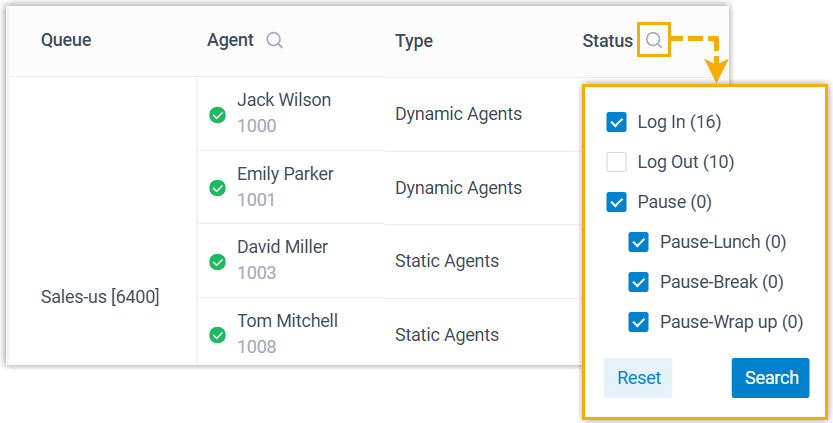Toggle the Pause-Lunch (0) checkbox
The width and height of the screenshot is (833, 423).
point(638,242)
